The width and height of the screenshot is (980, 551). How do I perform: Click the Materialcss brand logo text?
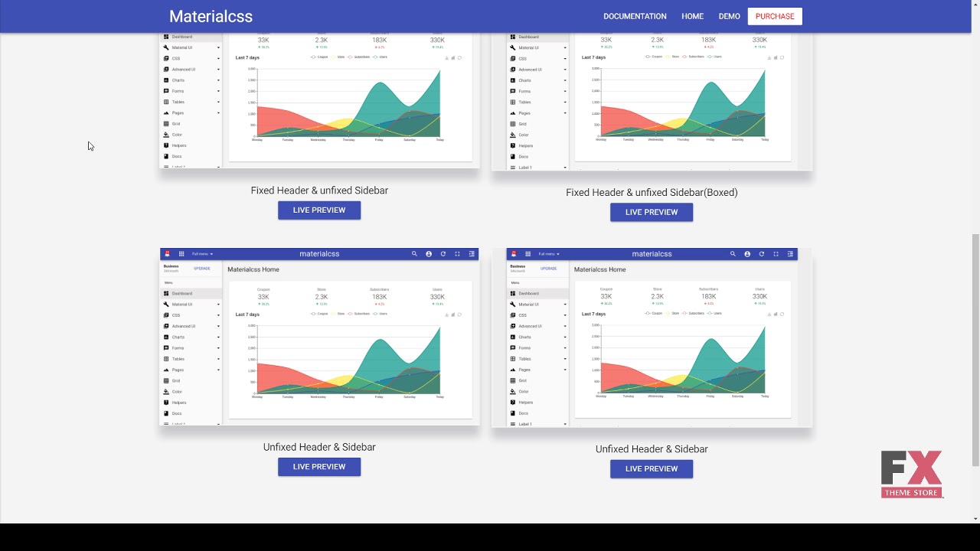(x=211, y=16)
